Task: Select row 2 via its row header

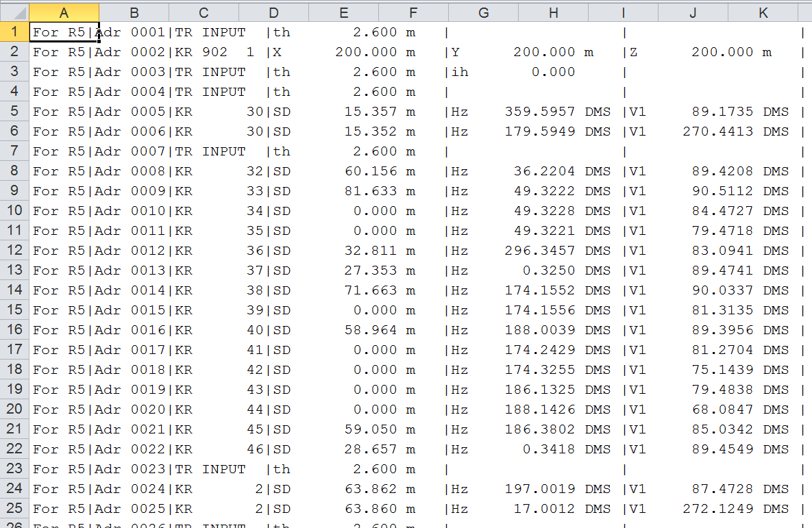Action: click(14, 52)
